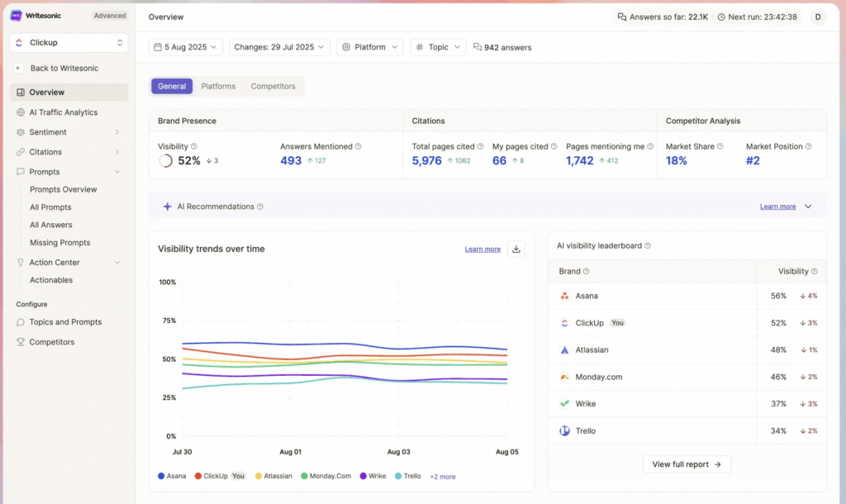Click View full report button
The width and height of the screenshot is (846, 504).
tap(687, 464)
